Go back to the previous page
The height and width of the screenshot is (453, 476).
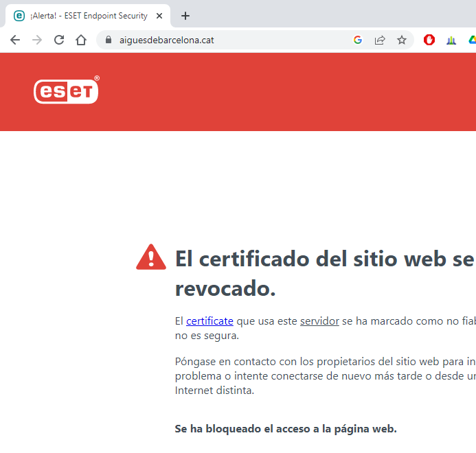coord(15,40)
